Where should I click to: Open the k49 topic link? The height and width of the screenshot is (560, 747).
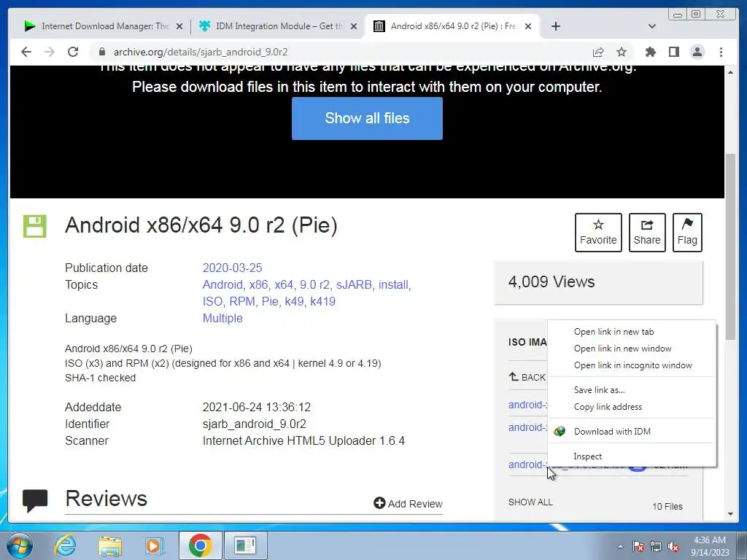pyautogui.click(x=295, y=301)
